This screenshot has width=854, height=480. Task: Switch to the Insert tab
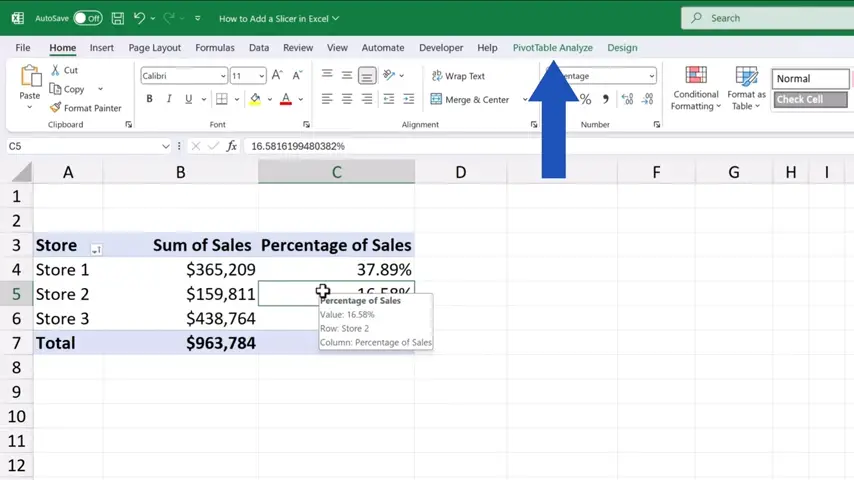tap(101, 47)
